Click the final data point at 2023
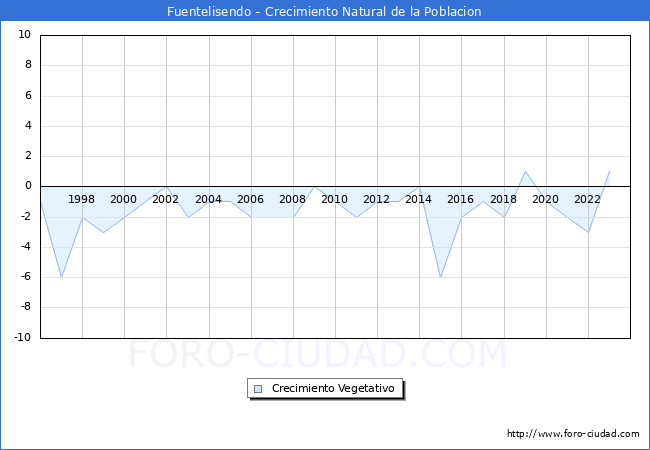The image size is (650, 450). (x=609, y=171)
